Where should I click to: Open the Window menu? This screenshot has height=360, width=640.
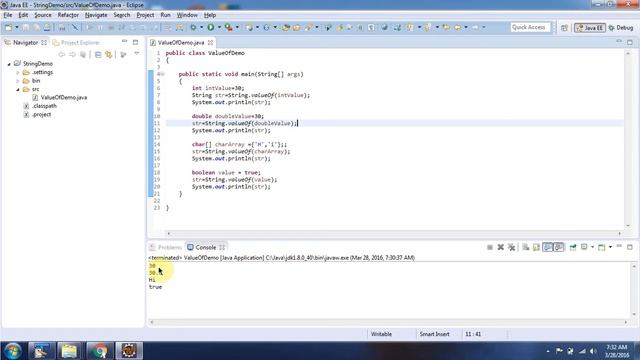tap(187, 15)
